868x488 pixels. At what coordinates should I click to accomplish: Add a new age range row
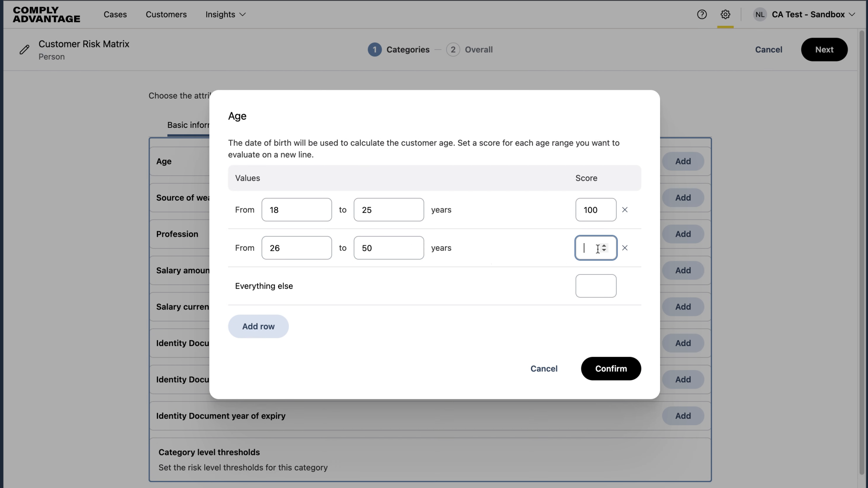click(258, 326)
